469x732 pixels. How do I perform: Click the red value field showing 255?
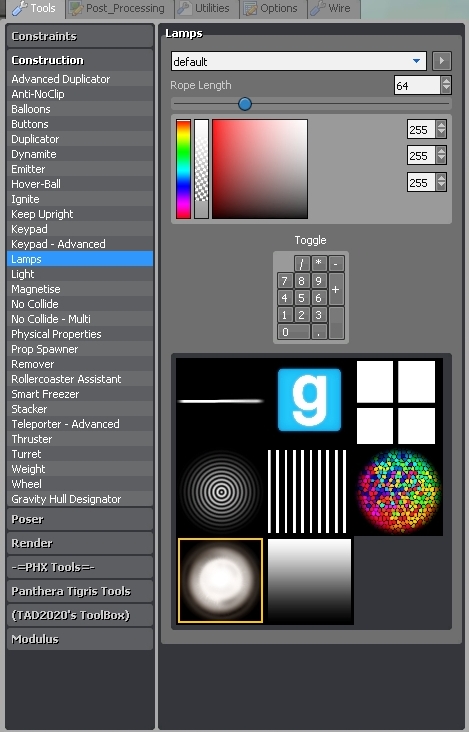(421, 129)
